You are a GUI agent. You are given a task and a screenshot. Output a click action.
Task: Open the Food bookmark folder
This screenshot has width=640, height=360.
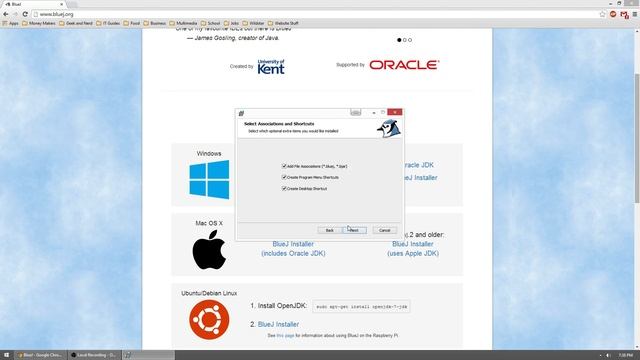click(132, 23)
